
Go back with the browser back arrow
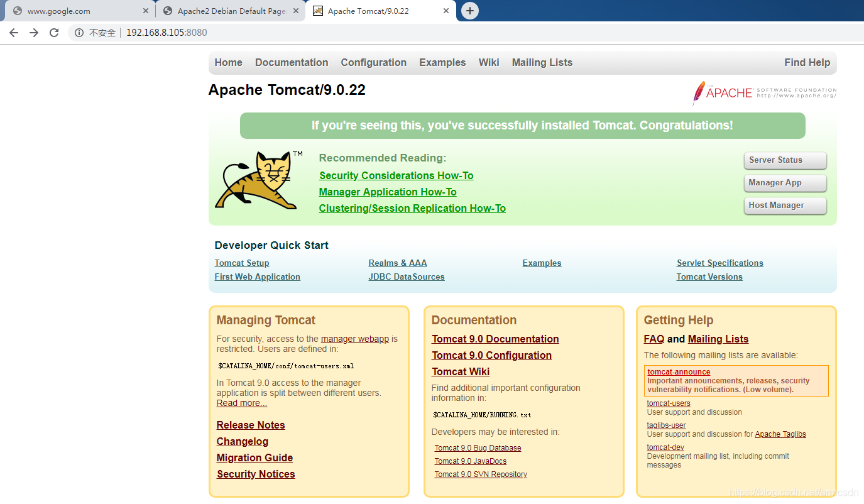pyautogui.click(x=14, y=33)
